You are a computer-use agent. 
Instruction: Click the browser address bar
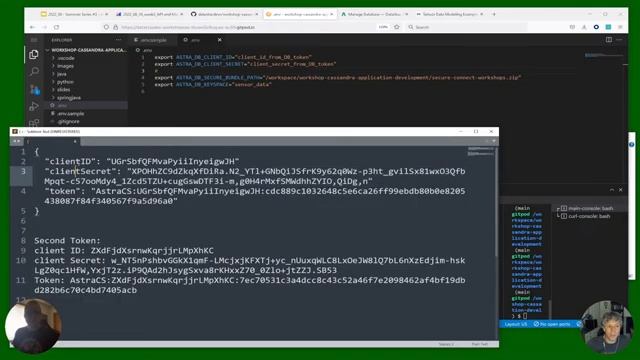coord(245,27)
